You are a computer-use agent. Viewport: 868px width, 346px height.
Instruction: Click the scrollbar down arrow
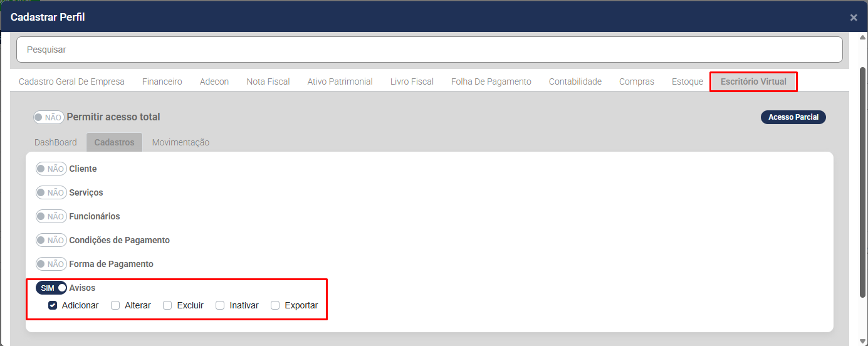click(x=862, y=342)
